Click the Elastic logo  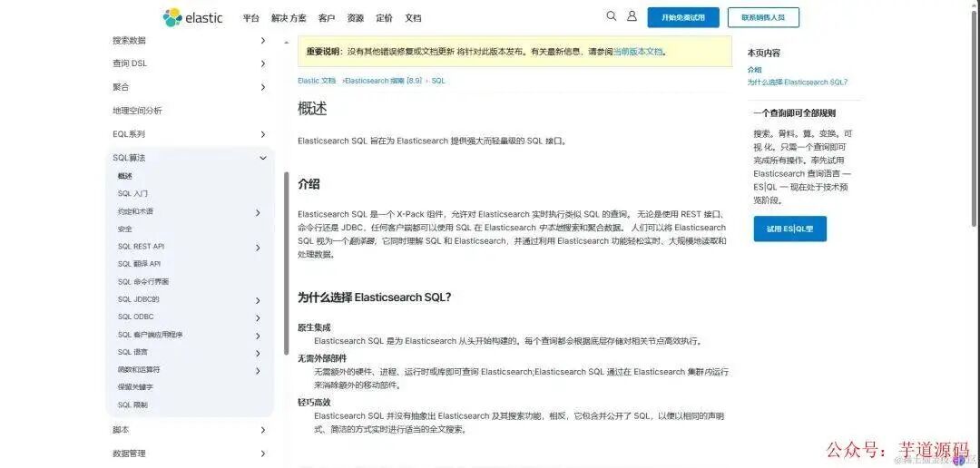tap(192, 17)
